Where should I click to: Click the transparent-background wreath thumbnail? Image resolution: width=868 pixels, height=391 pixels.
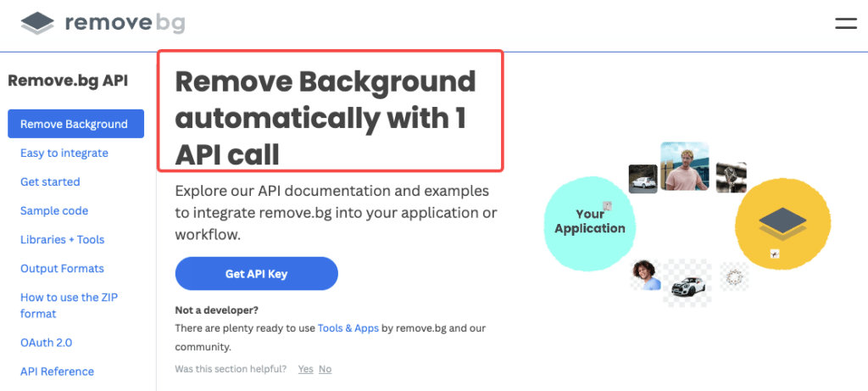(734, 276)
